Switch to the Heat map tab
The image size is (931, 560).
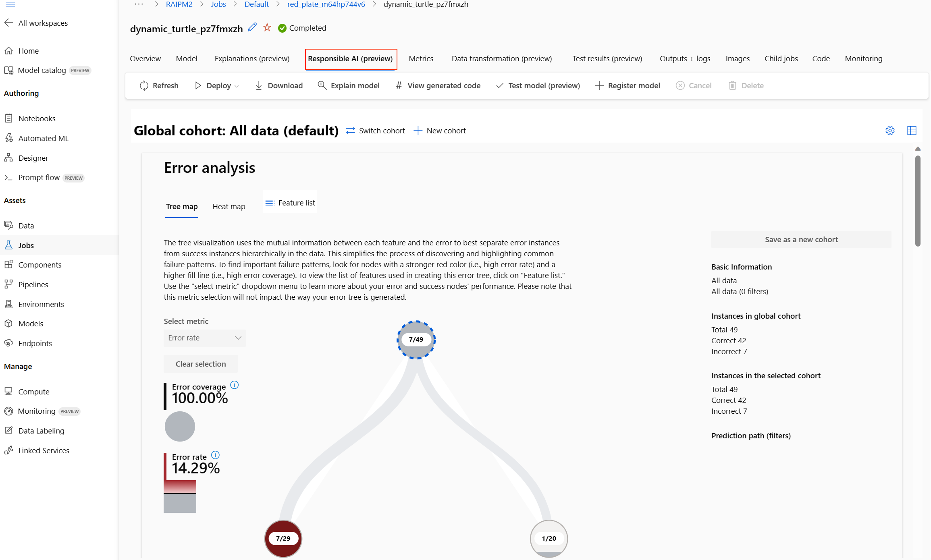229,206
